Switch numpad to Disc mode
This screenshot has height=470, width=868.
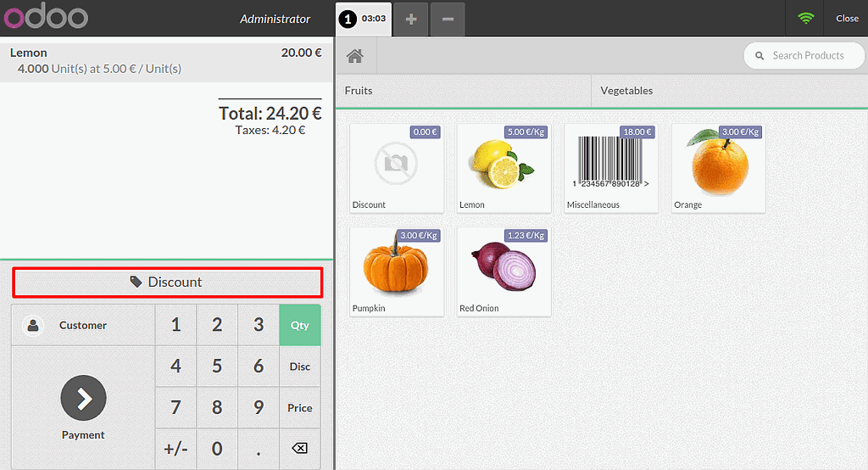click(x=300, y=366)
